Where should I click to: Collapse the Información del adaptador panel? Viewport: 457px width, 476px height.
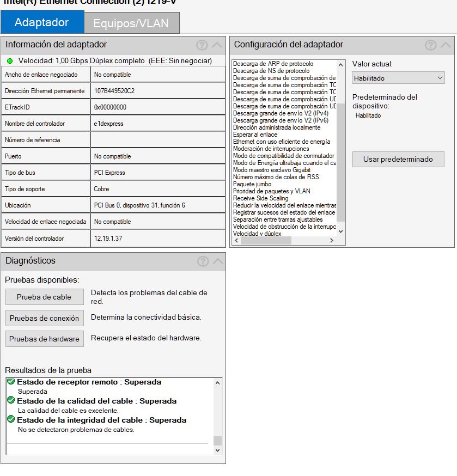[x=217, y=45]
